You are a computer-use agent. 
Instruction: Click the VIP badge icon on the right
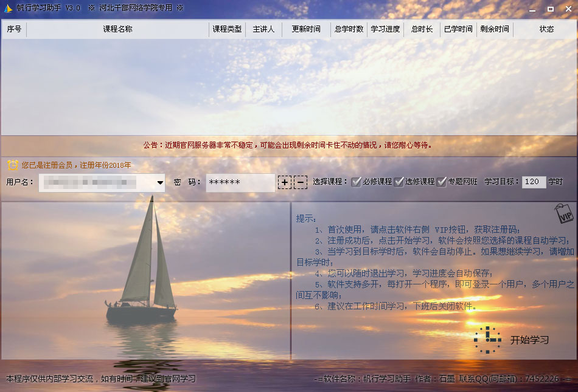point(563,214)
